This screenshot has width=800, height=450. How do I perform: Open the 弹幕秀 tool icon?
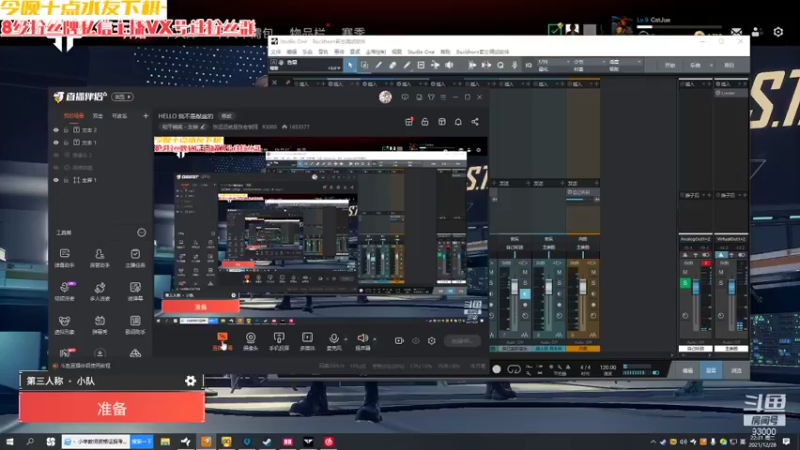(99, 324)
